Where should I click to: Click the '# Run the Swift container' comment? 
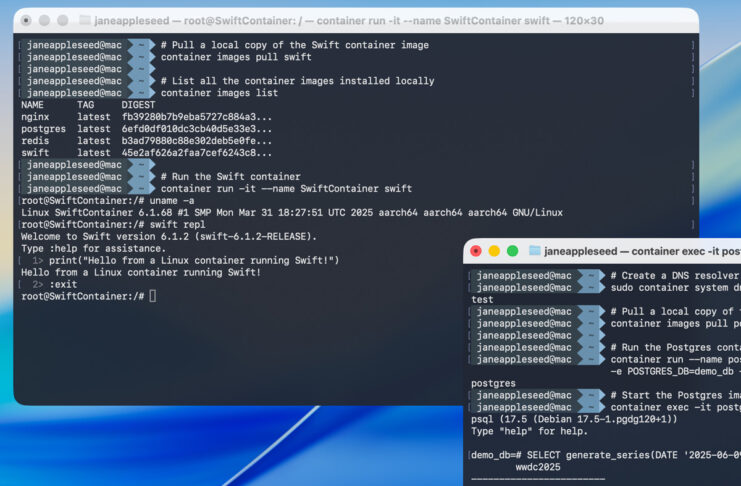click(230, 177)
